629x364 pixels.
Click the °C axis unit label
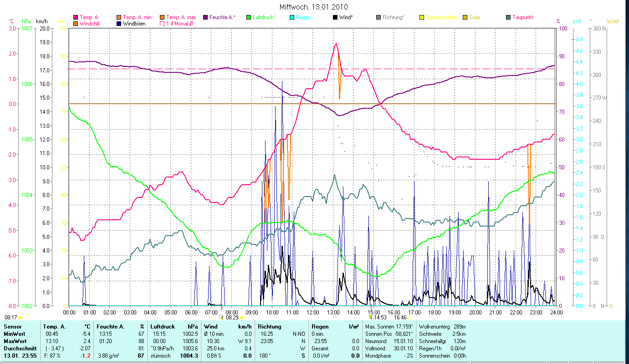pyautogui.click(x=11, y=21)
